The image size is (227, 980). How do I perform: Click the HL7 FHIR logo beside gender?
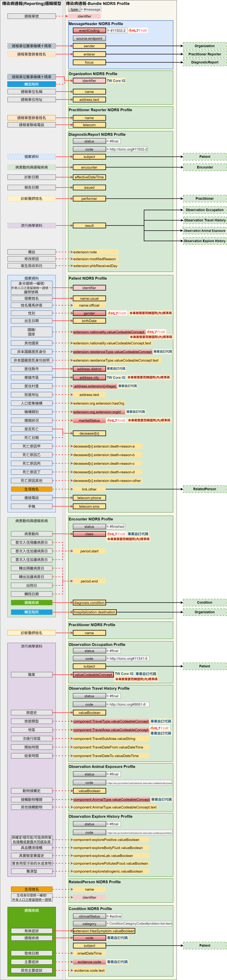pos(117,313)
